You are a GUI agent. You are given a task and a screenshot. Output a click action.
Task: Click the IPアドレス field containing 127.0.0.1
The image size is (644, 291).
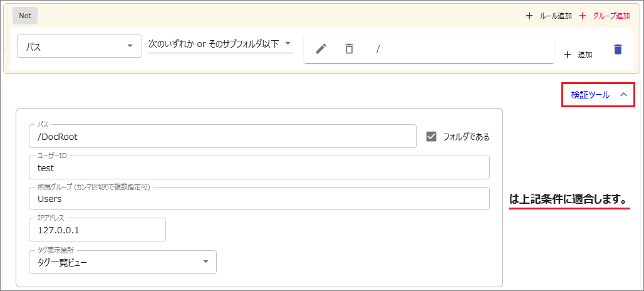click(x=97, y=230)
